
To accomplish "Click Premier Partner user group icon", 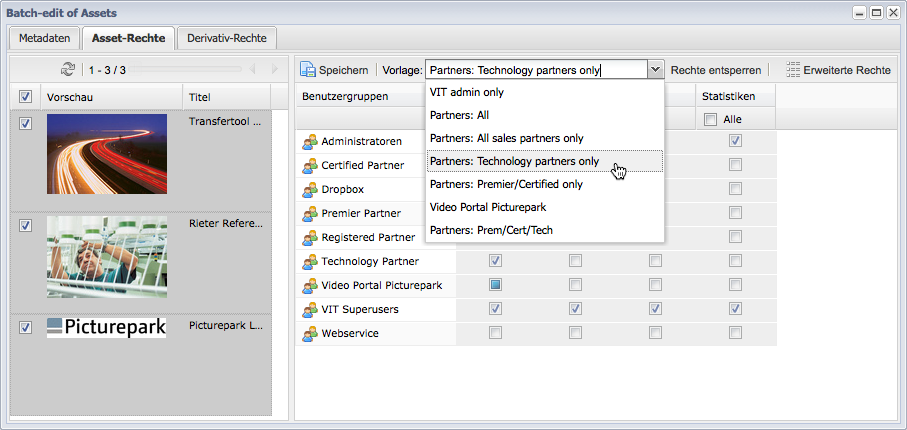I will pyautogui.click(x=310, y=213).
